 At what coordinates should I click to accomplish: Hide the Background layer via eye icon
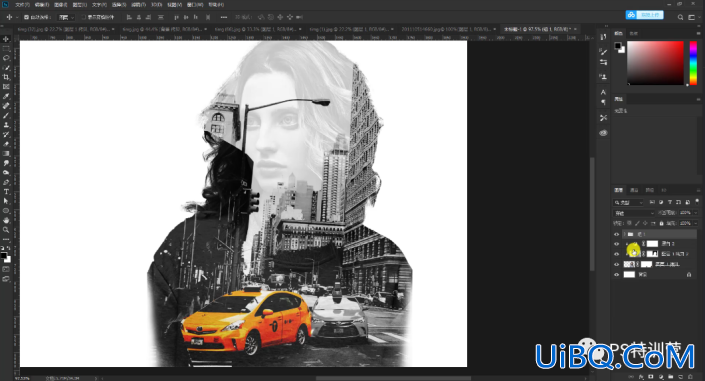(616, 274)
